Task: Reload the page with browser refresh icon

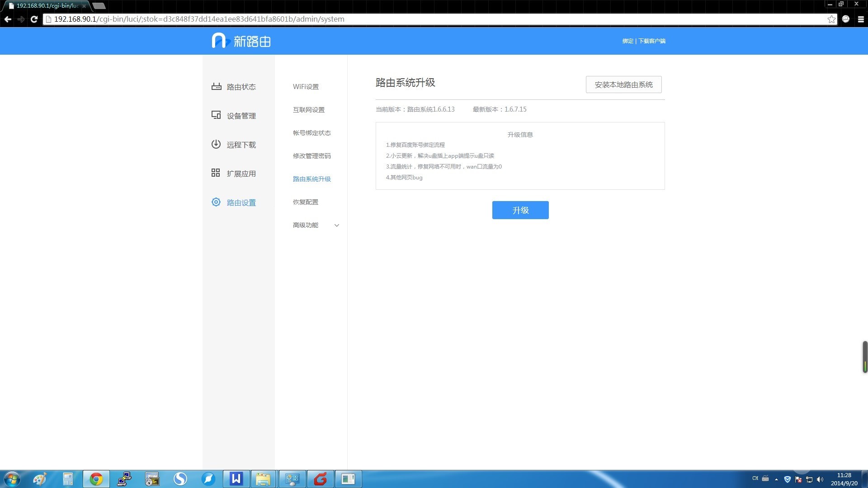Action: point(34,19)
